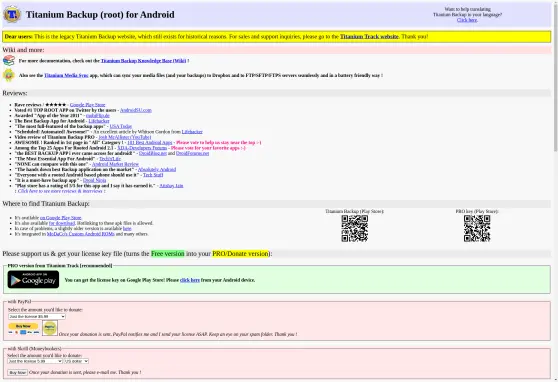Screen dimensions: 558x382
Task: Open the XDA-Developers Forum link
Action: (142, 148)
